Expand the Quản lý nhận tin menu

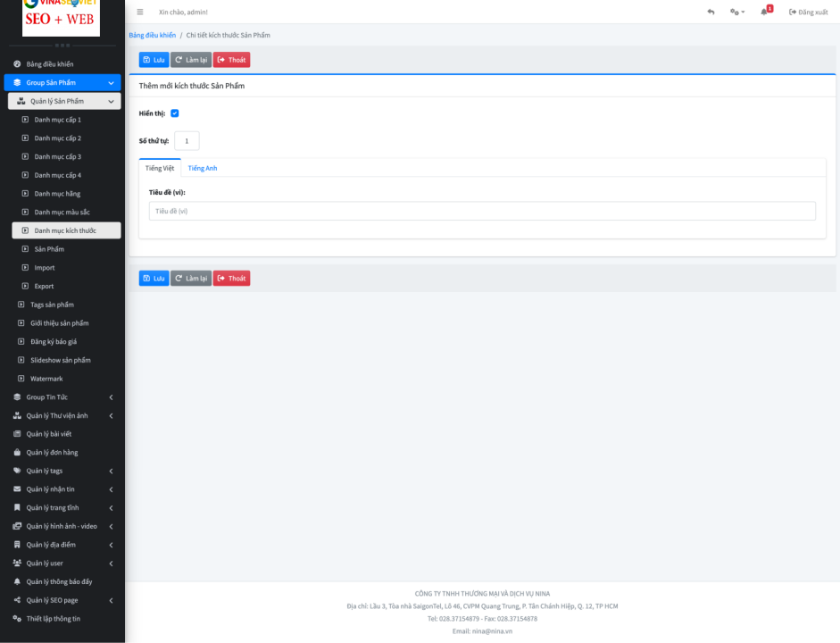62,489
